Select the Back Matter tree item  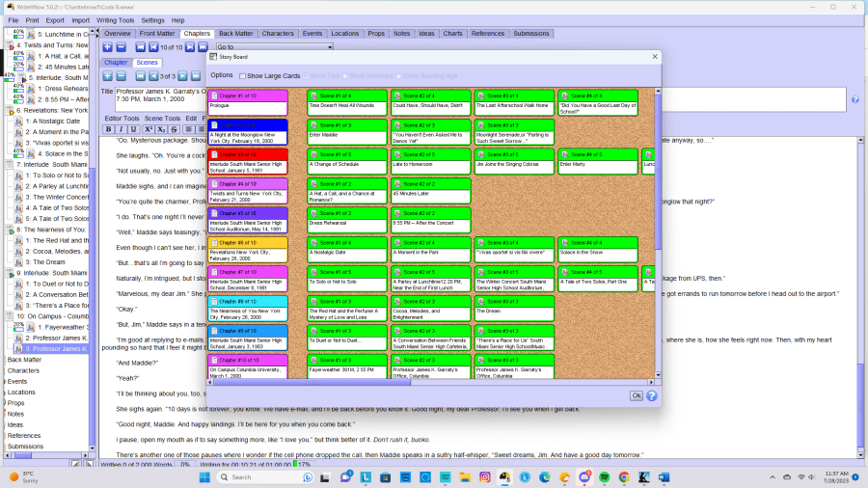(25, 360)
